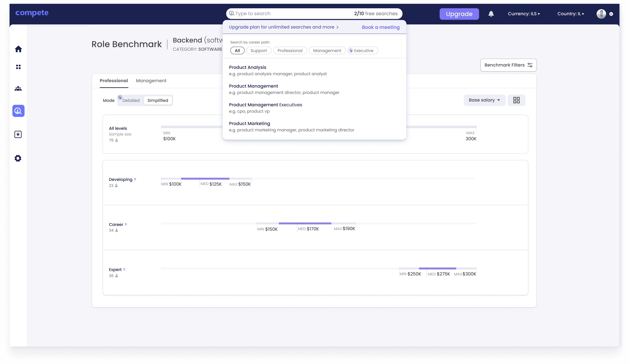This screenshot has width=629, height=364.
Task: Click the Developing level label
Action: click(121, 180)
